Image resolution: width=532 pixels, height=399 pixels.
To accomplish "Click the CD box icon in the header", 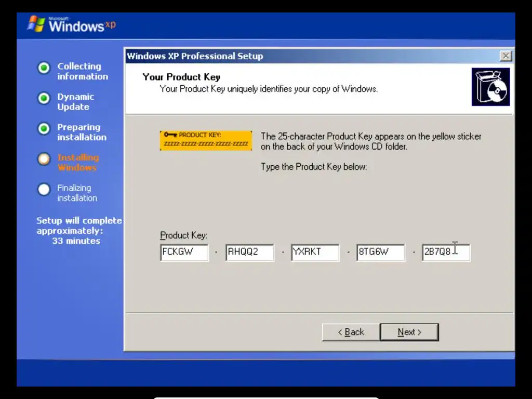I will click(490, 87).
